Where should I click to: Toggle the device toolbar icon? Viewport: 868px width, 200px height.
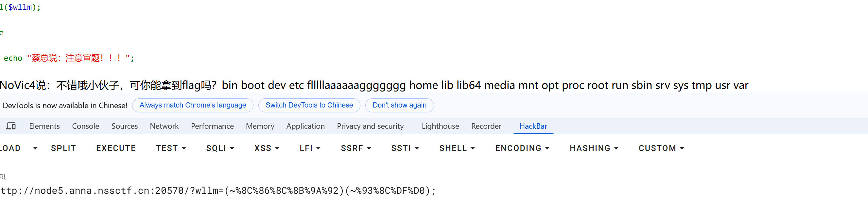click(11, 126)
